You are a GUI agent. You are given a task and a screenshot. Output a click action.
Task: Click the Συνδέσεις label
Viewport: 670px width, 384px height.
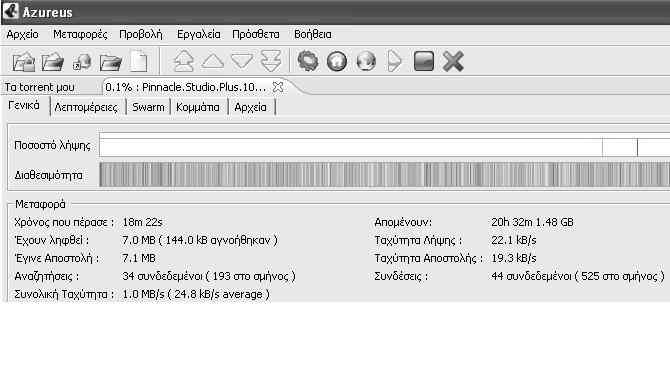point(401,276)
